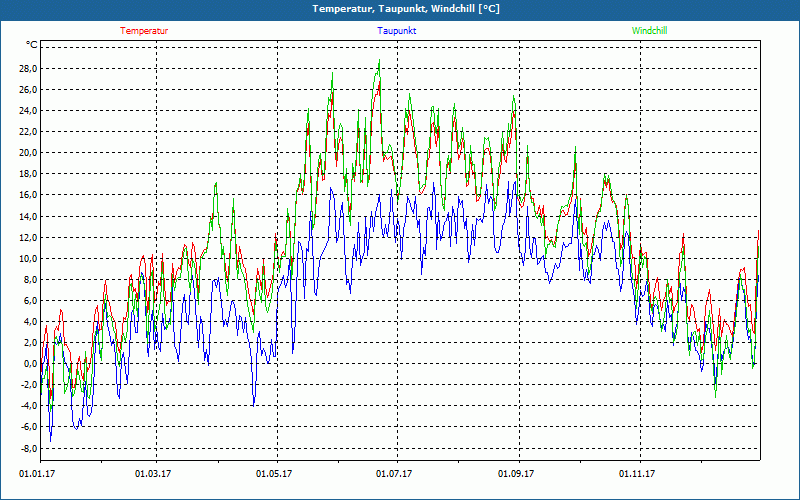Screen dimensions: 800x500
Task: Click the -2,0 y-axis value
Action: click(x=29, y=385)
